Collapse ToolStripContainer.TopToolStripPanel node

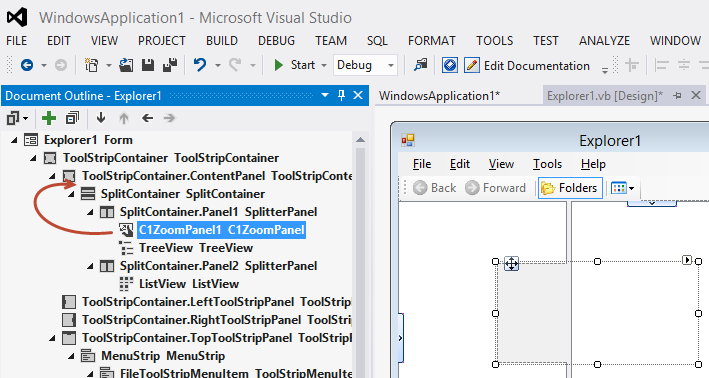(52, 338)
